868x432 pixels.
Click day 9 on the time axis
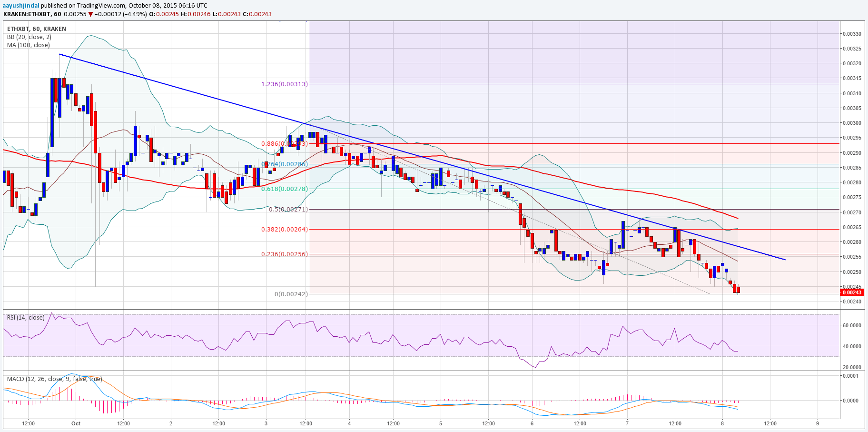tap(818, 423)
